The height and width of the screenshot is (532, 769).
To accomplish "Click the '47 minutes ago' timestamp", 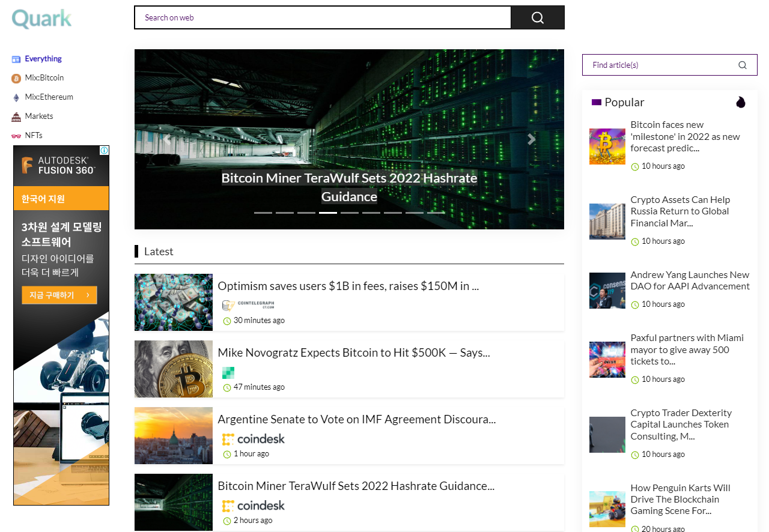I will (x=259, y=387).
